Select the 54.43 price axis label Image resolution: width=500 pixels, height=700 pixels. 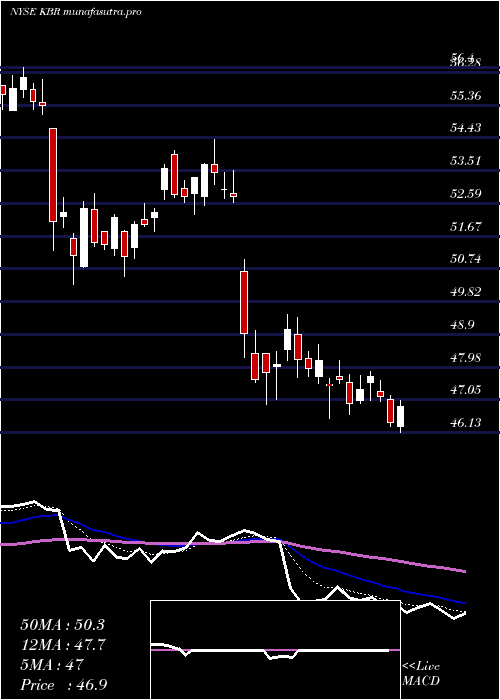tap(465, 128)
